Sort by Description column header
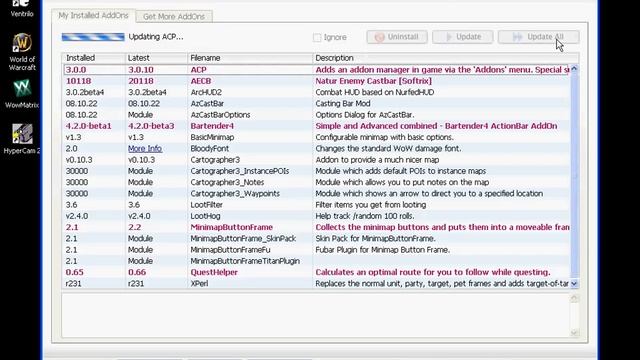The image size is (640, 360). click(x=445, y=58)
